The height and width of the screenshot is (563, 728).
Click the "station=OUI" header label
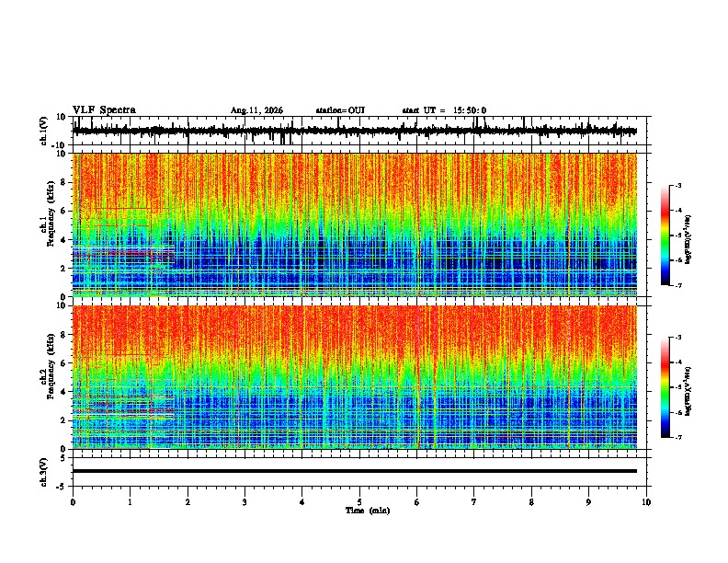click(340, 110)
